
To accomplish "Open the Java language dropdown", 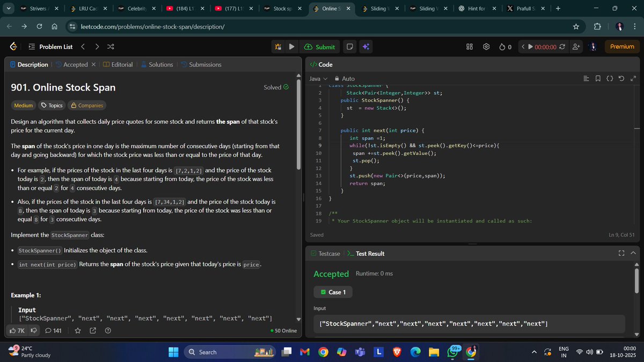I will (318, 79).
